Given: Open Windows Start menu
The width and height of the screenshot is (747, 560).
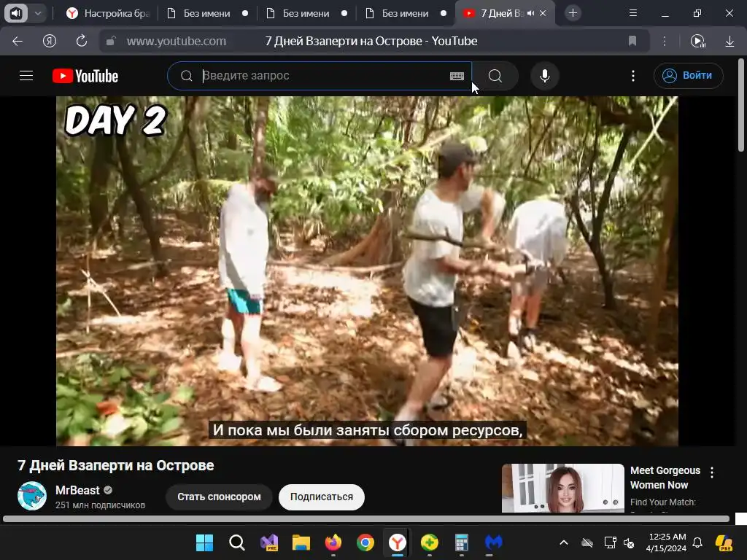Looking at the screenshot, I should [x=205, y=542].
